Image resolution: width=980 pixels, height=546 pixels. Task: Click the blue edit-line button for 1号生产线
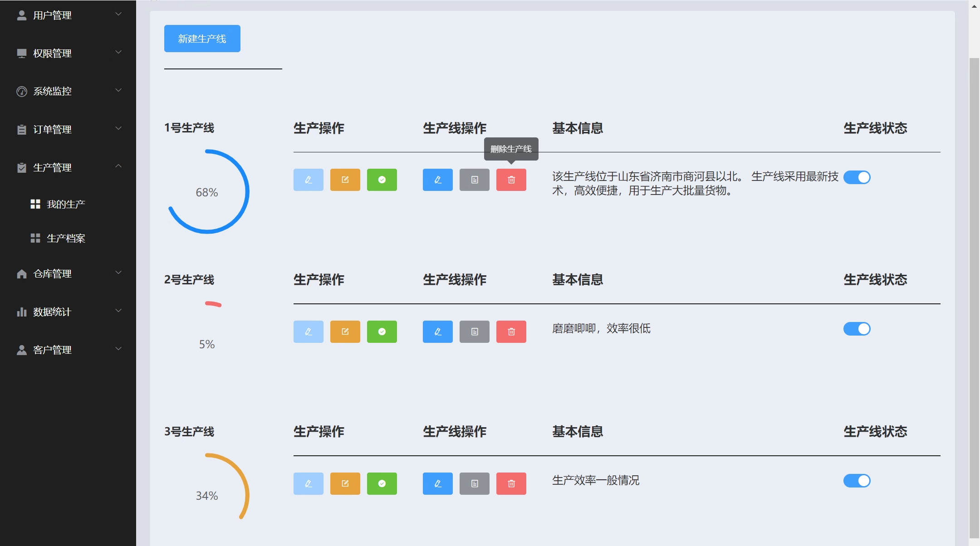(x=438, y=180)
